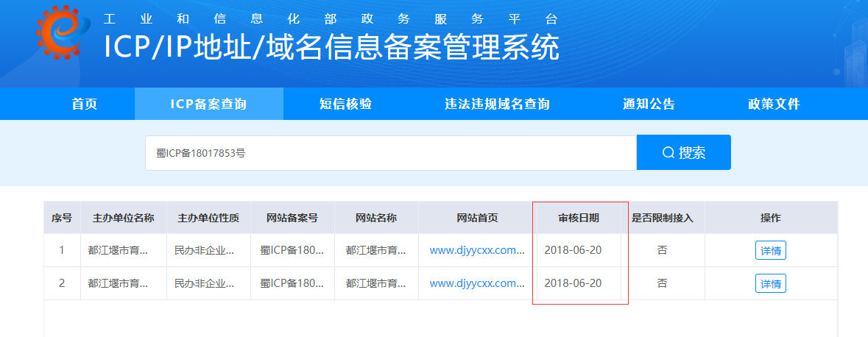Click the 2018-06-20 date in row 1
This screenshot has height=337, width=868.
pyautogui.click(x=573, y=250)
